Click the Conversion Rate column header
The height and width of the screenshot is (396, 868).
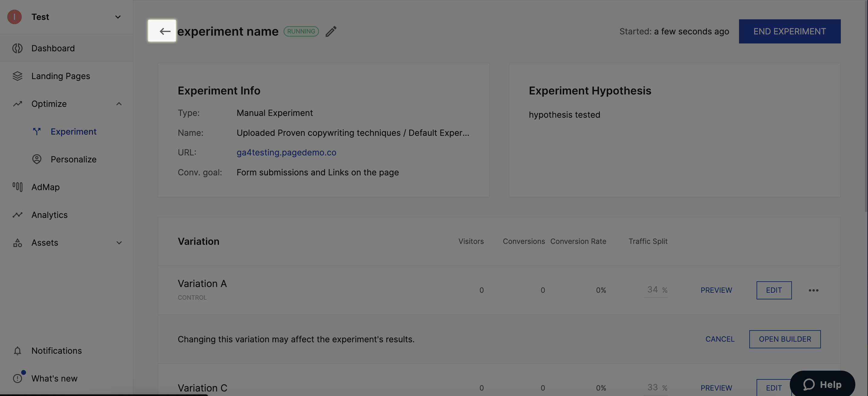click(578, 241)
